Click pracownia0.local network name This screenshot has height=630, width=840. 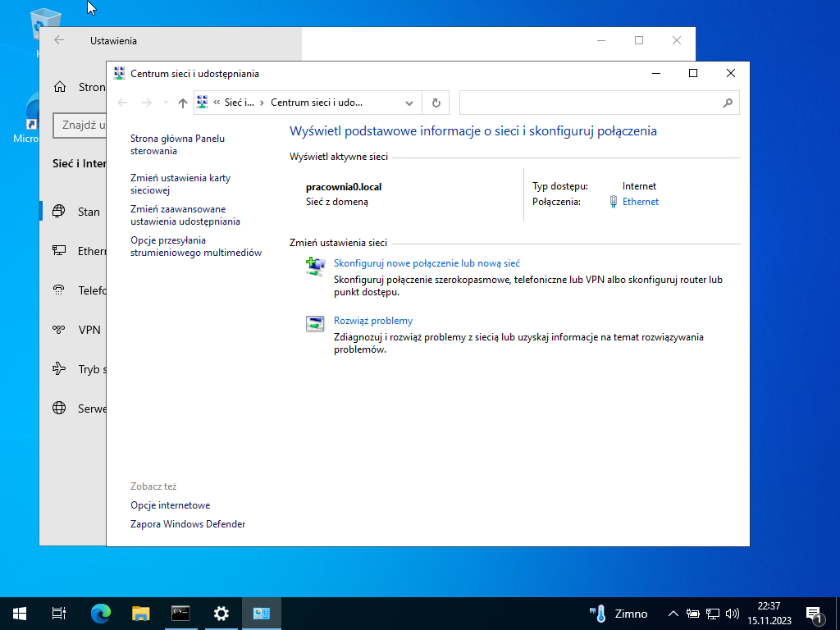(x=344, y=187)
